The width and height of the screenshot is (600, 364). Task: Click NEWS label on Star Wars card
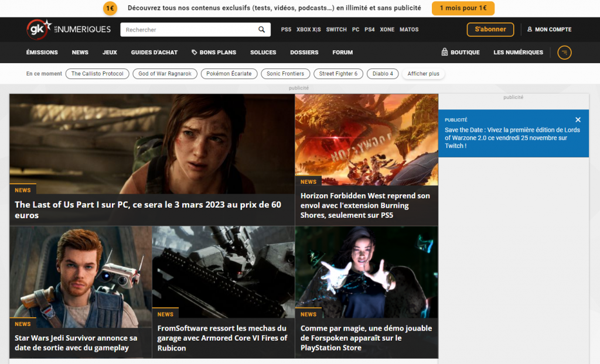(23, 324)
